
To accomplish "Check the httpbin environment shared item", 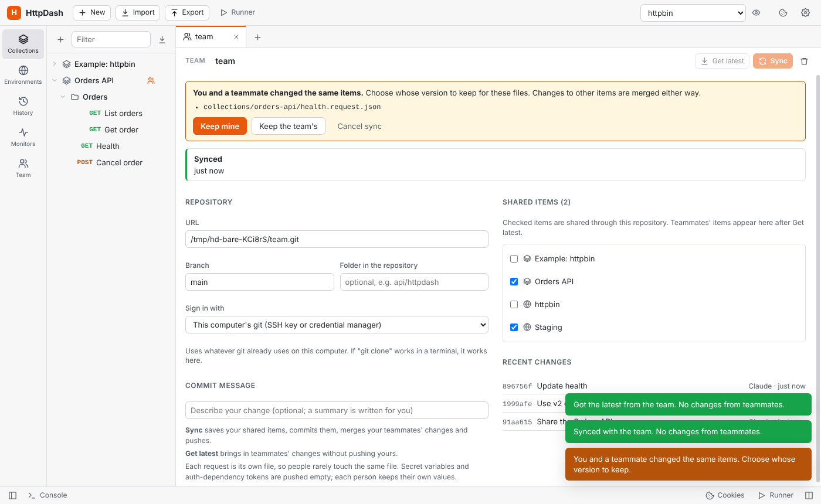I will point(514,304).
